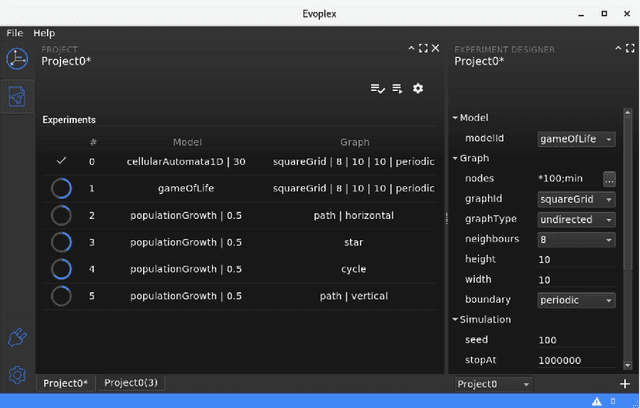
Task: Collapse the Graph section
Action: 455,158
